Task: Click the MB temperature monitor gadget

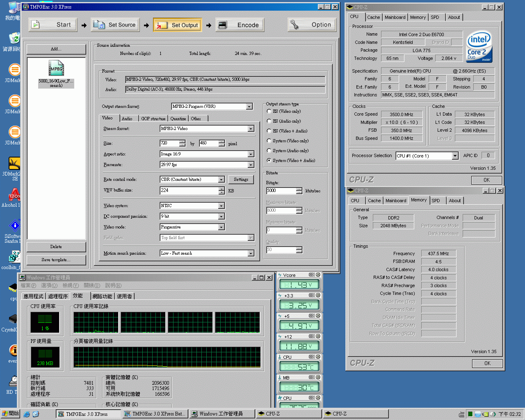Action: pos(299,384)
